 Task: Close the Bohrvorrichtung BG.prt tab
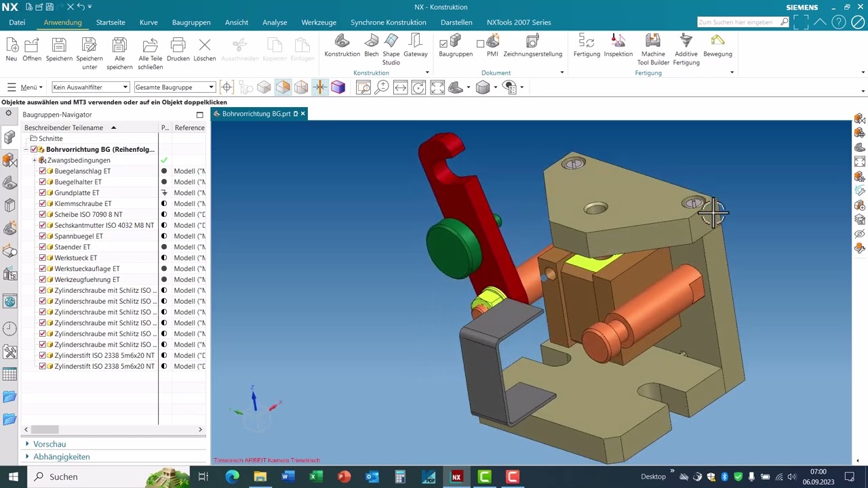[303, 114]
